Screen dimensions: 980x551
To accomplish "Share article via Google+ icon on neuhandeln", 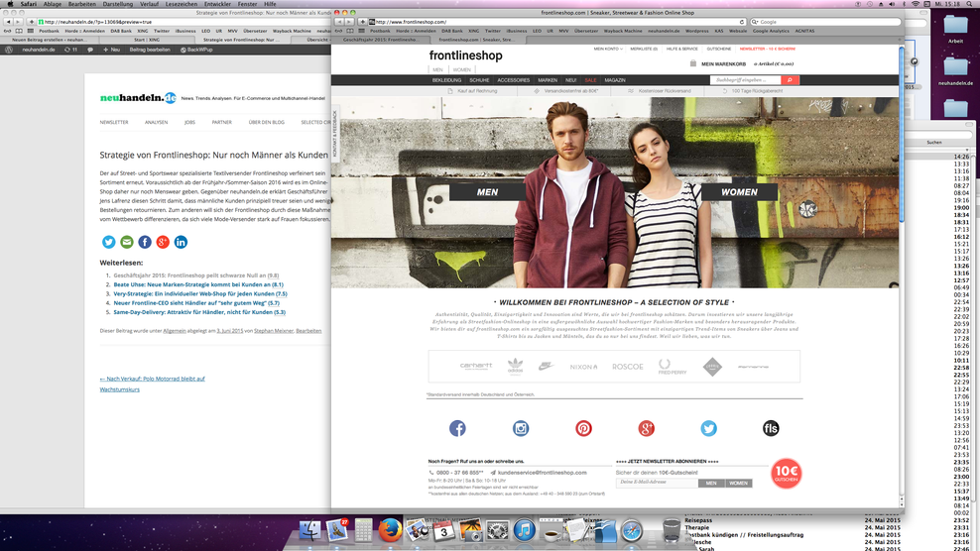I will click(163, 242).
